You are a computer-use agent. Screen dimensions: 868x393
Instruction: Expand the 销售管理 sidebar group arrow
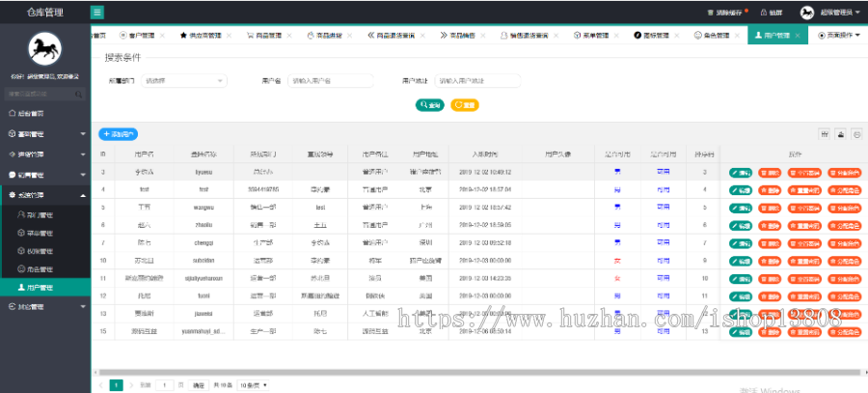pyautogui.click(x=83, y=175)
